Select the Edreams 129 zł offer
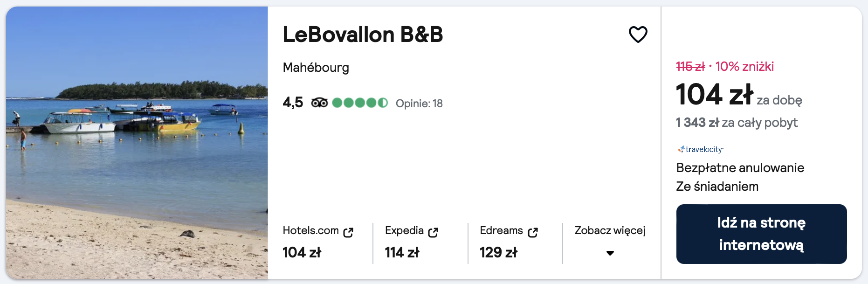This screenshot has height=284, width=868. (498, 252)
